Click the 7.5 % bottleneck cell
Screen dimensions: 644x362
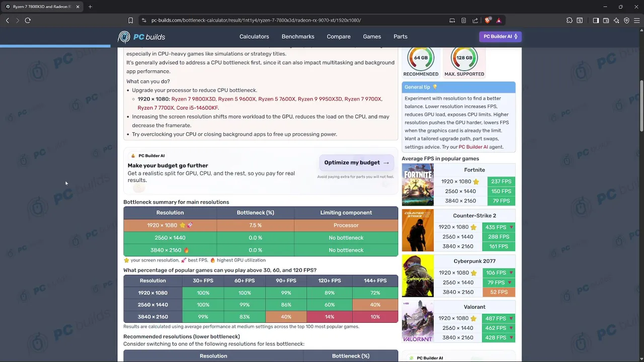coord(255,225)
